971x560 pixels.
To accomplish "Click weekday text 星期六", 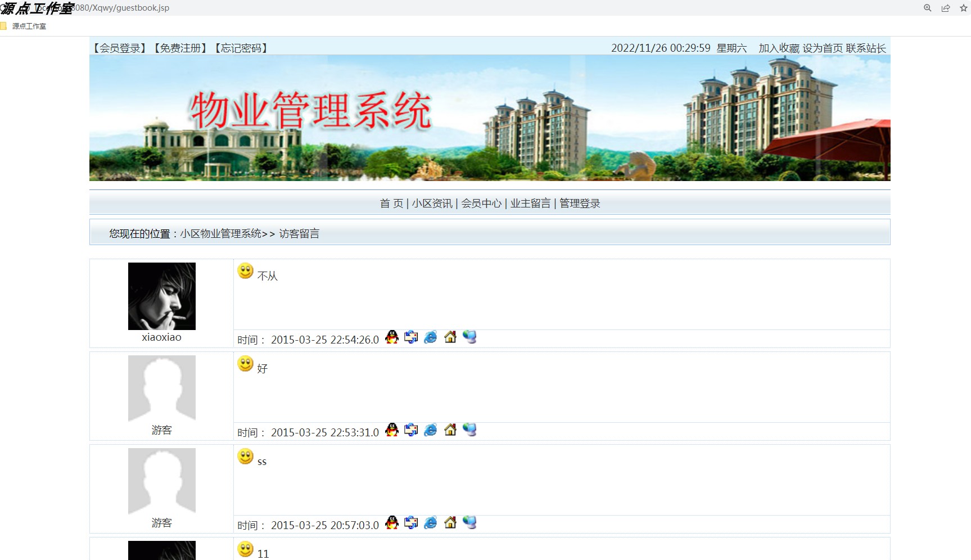I will click(731, 48).
